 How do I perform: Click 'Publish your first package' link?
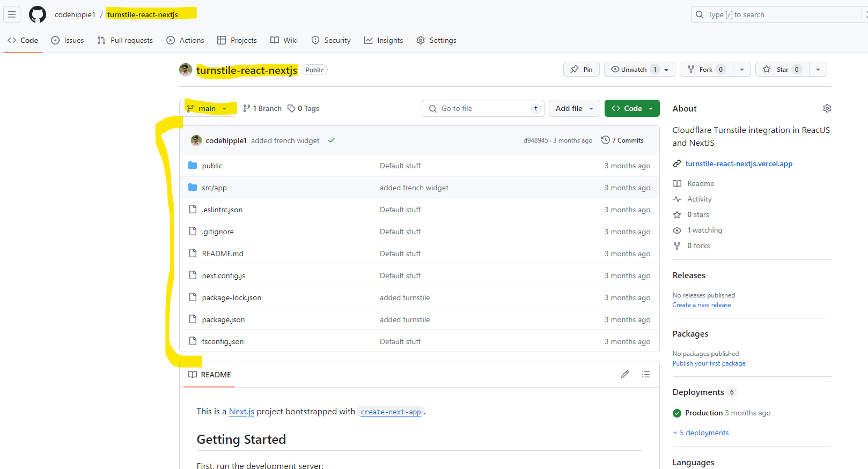(709, 363)
